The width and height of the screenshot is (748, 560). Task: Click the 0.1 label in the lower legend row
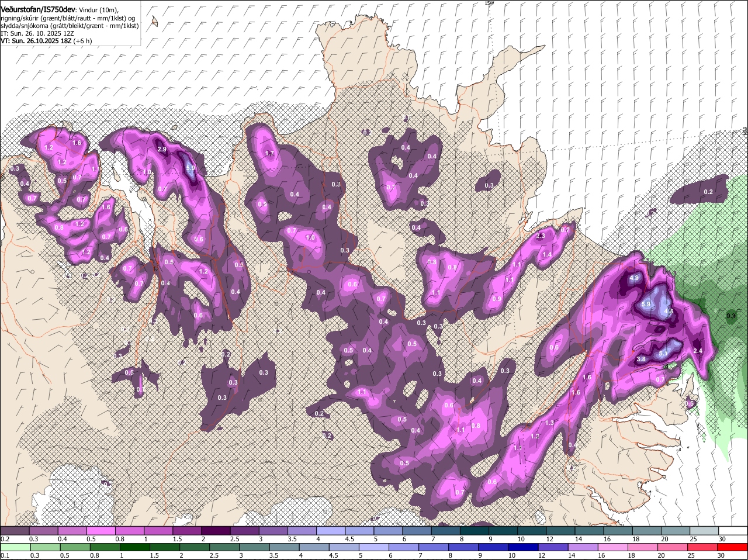coord(5,555)
